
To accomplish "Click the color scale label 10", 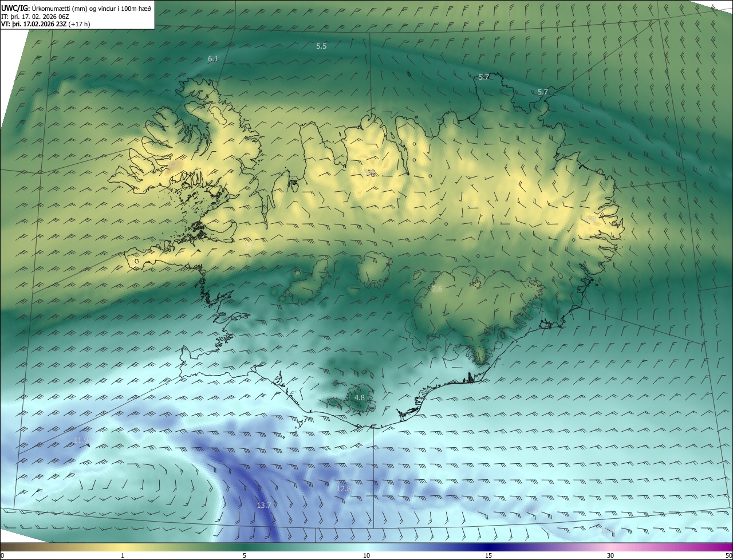I will [366, 555].
